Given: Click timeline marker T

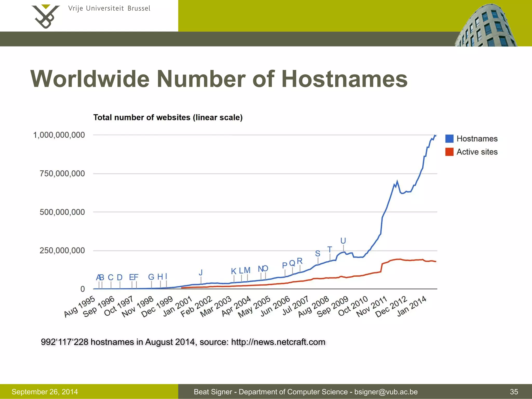Looking at the screenshot, I should 330,250.
